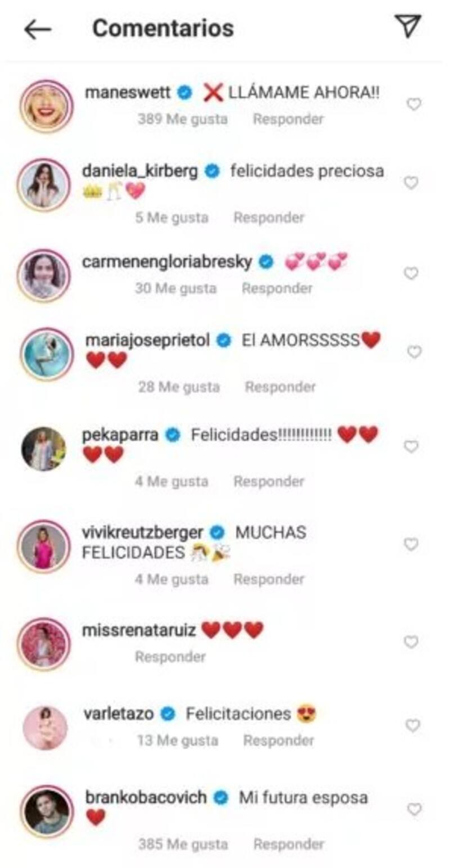Reply to maneswett's LLÁMAME AHORA comment
450x868 pixels.
tap(288, 119)
